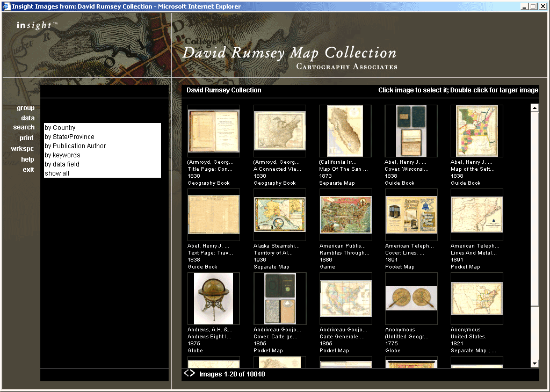Open the group menu
The width and height of the screenshot is (550, 392).
(x=25, y=108)
